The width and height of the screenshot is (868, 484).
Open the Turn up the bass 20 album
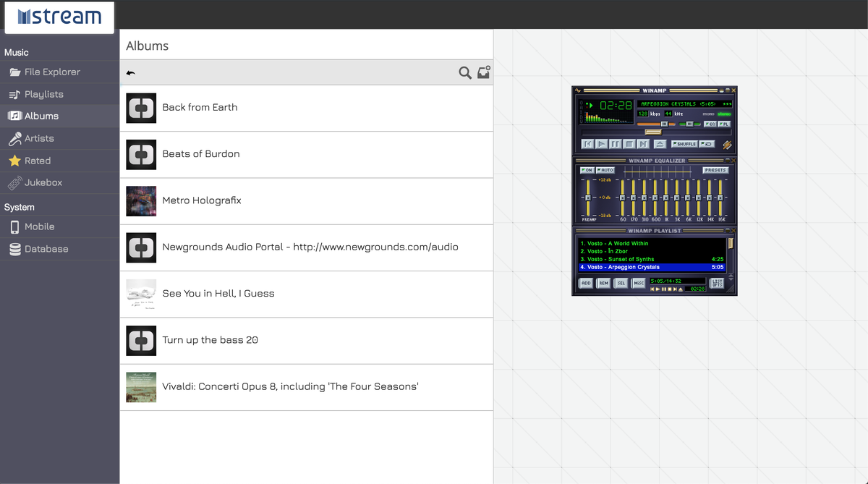pos(307,340)
